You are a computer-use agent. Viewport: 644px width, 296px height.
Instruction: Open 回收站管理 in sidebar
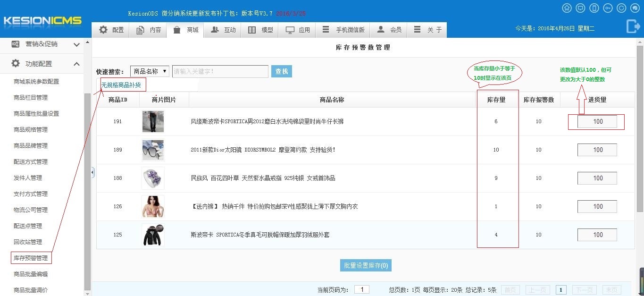click(28, 242)
